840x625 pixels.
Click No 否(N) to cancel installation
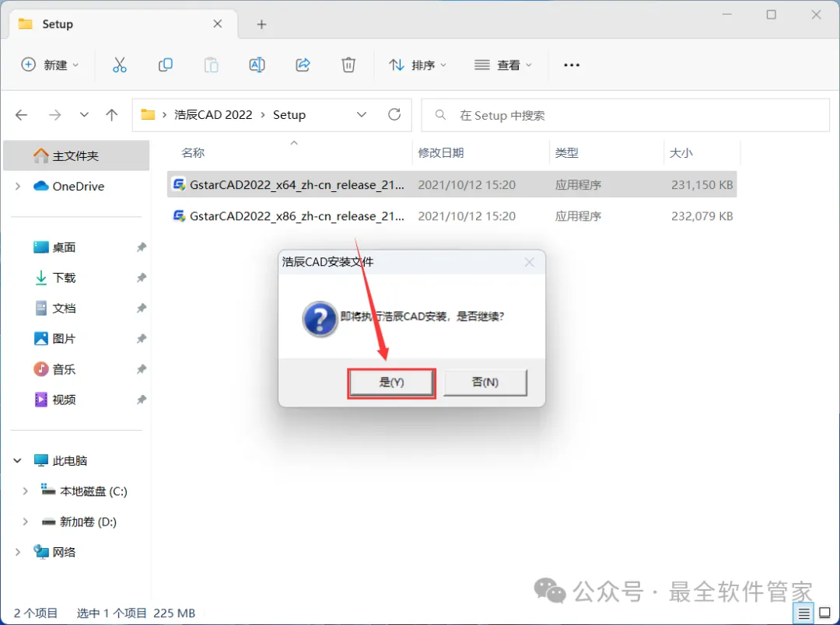click(x=485, y=382)
